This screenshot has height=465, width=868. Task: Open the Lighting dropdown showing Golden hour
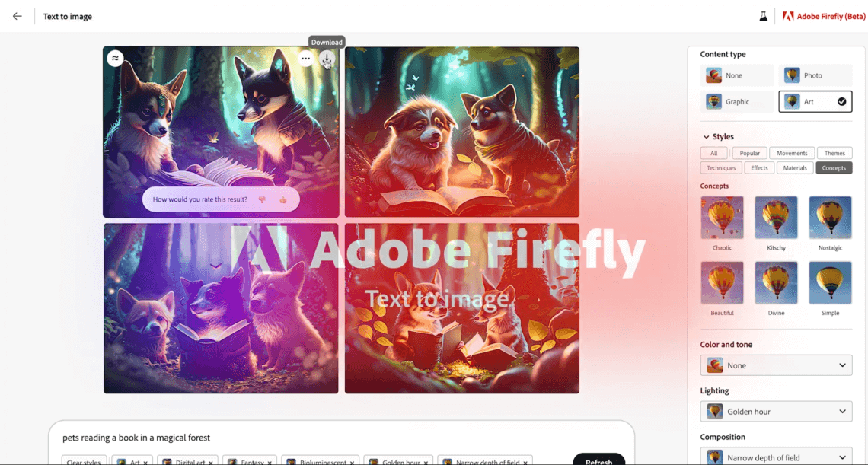coord(776,412)
